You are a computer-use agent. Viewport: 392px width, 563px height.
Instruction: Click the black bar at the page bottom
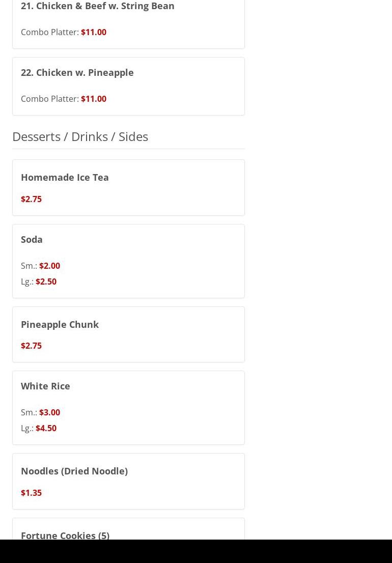(x=196, y=551)
